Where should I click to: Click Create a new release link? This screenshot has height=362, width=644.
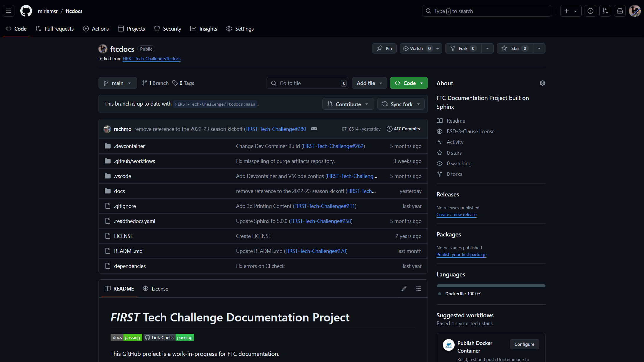pyautogui.click(x=456, y=215)
